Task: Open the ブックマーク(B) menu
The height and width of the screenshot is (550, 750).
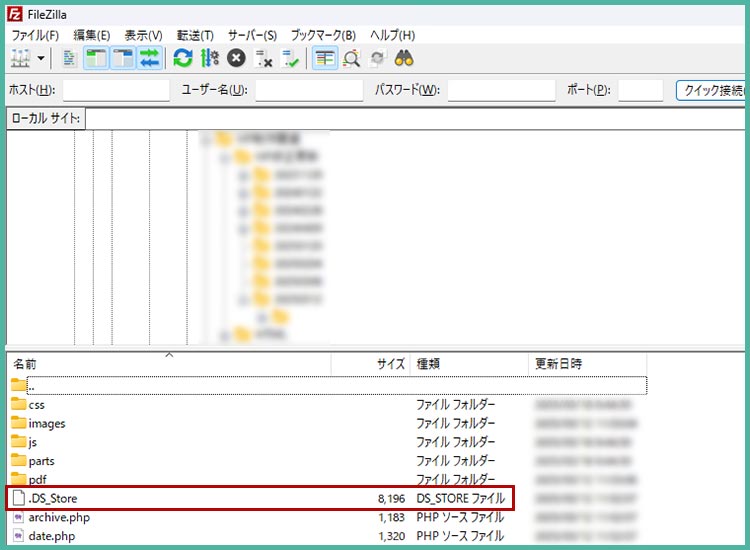Action: coord(323,35)
